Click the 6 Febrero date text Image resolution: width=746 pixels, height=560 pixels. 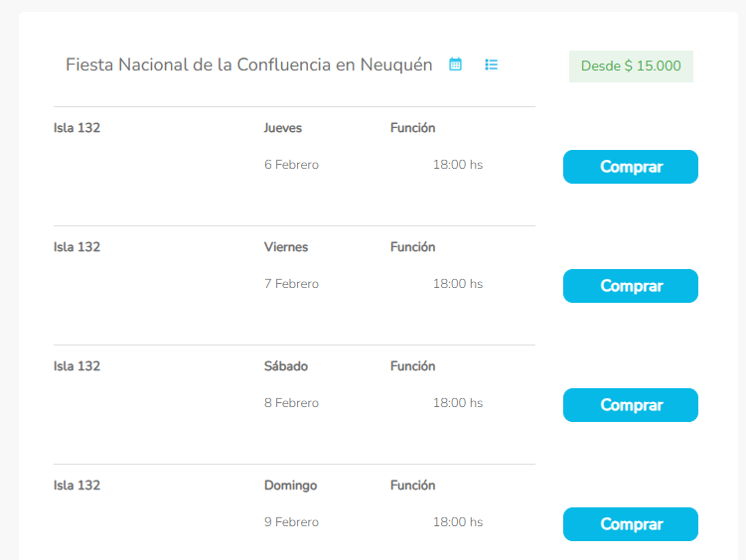[291, 165]
